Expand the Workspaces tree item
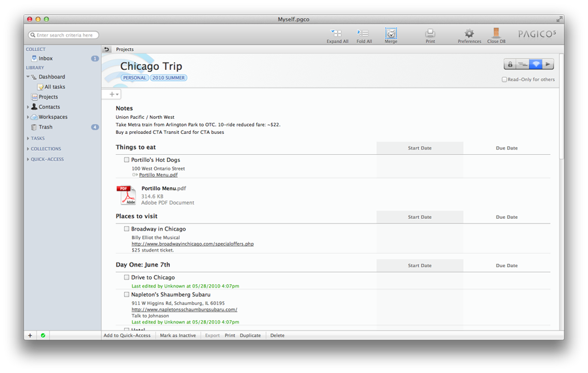Image resolution: width=588 pixels, height=373 pixels. [x=27, y=117]
